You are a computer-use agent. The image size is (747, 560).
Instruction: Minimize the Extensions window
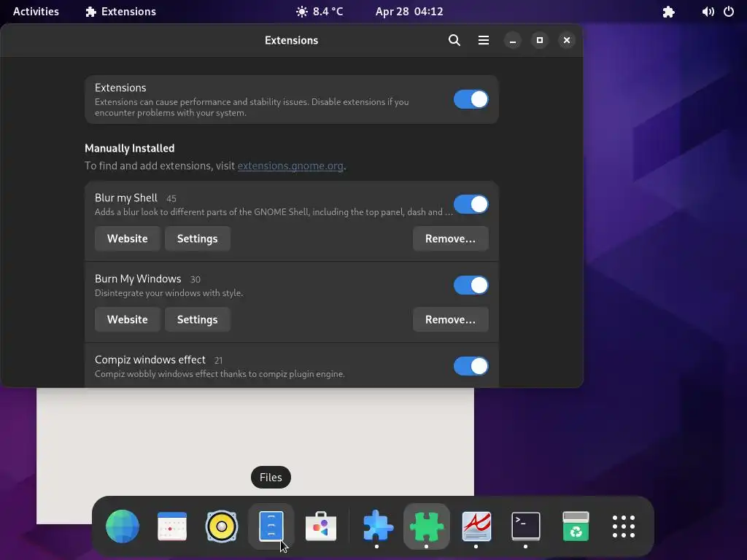tap(513, 40)
